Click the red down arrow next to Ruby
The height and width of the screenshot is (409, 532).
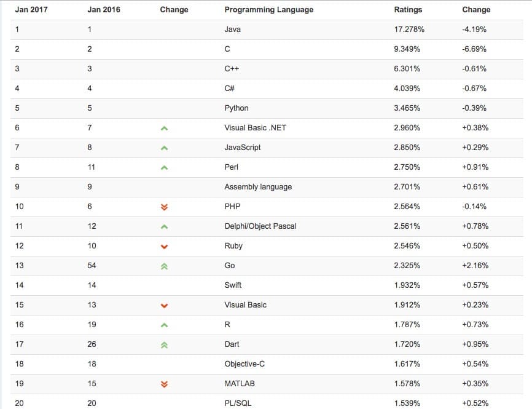click(164, 247)
